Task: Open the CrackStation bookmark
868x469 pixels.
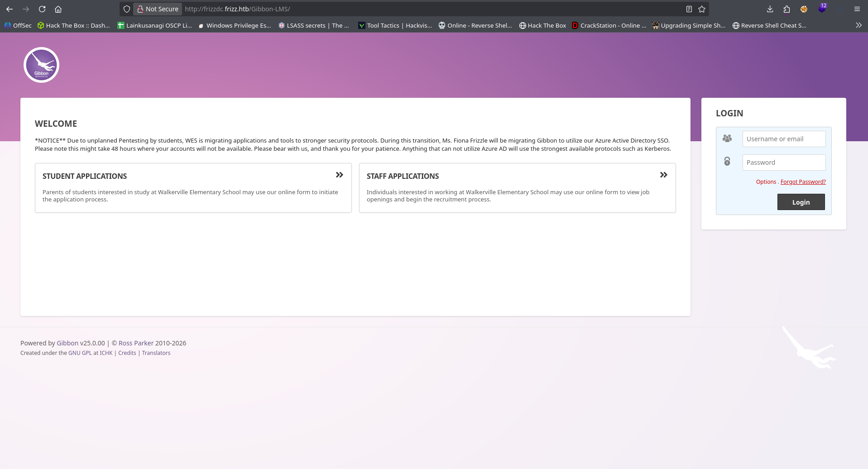Action: 609,25
